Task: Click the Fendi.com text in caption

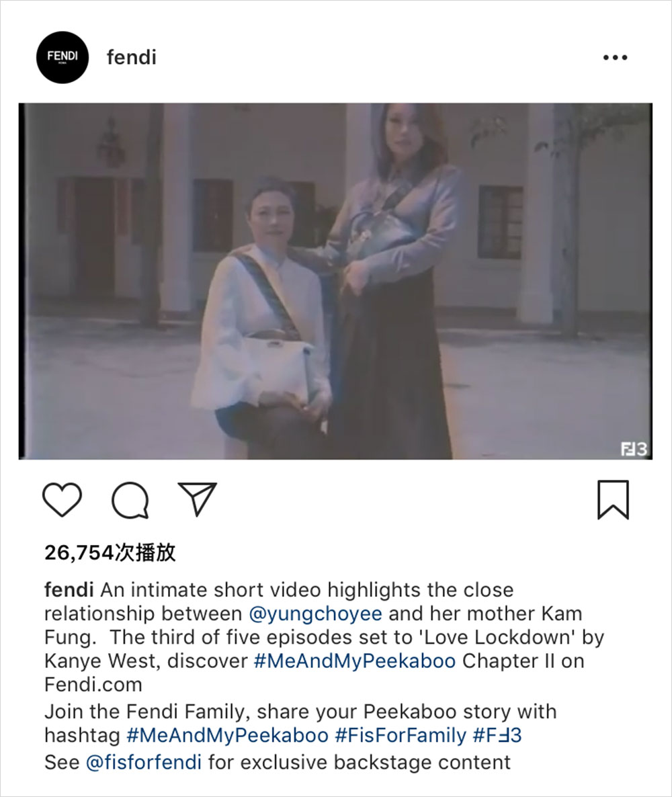Action: click(x=93, y=685)
